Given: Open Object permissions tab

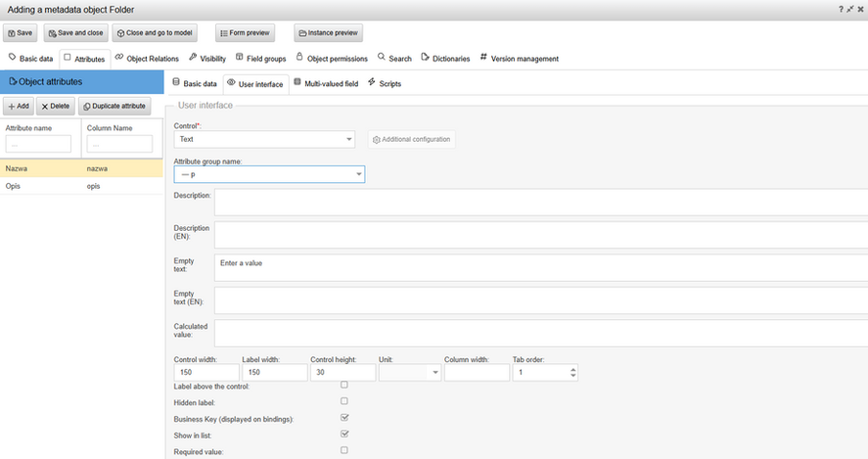Looking at the screenshot, I should 332,58.
